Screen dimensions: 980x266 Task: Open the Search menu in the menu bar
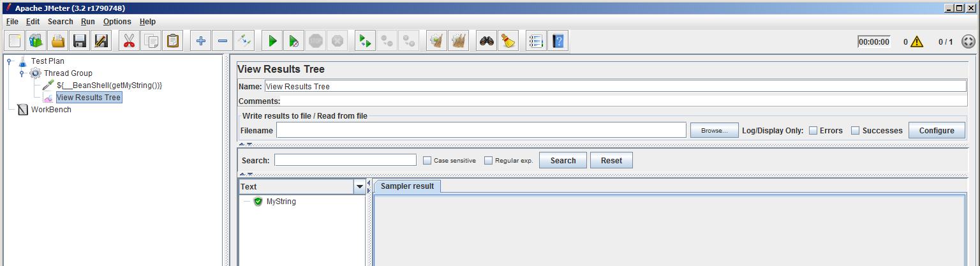(61, 22)
